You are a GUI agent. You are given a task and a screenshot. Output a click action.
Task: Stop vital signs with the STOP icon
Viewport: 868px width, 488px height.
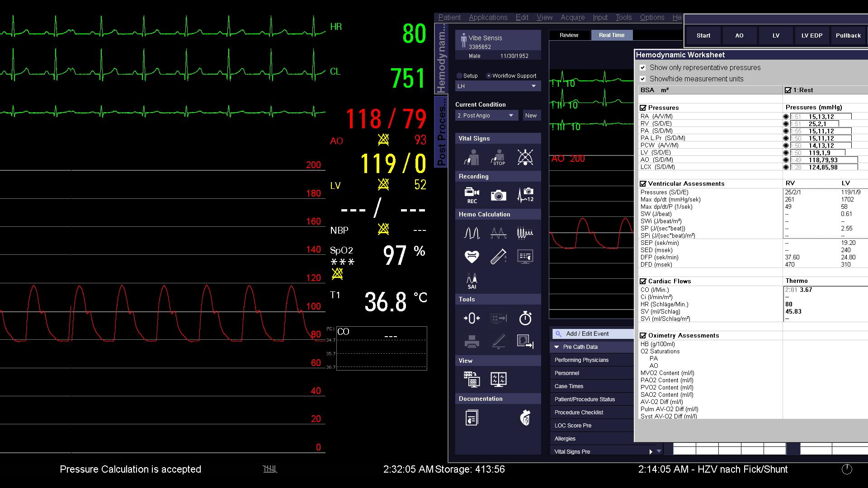498,157
